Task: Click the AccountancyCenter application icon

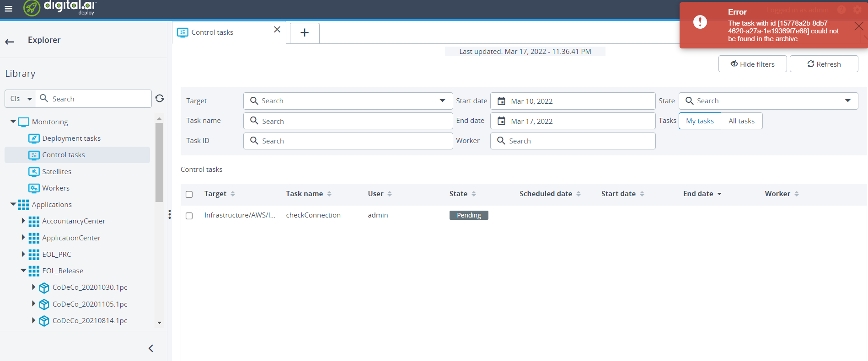Action: pos(34,221)
